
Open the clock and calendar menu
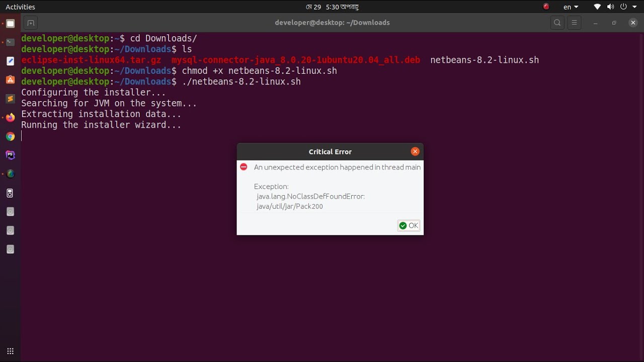click(x=332, y=7)
